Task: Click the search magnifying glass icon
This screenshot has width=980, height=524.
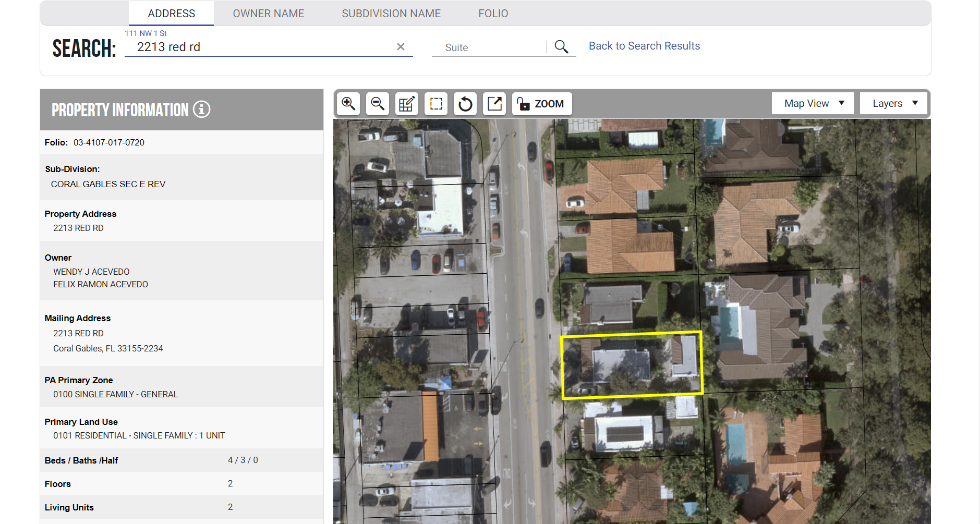Action: click(561, 47)
